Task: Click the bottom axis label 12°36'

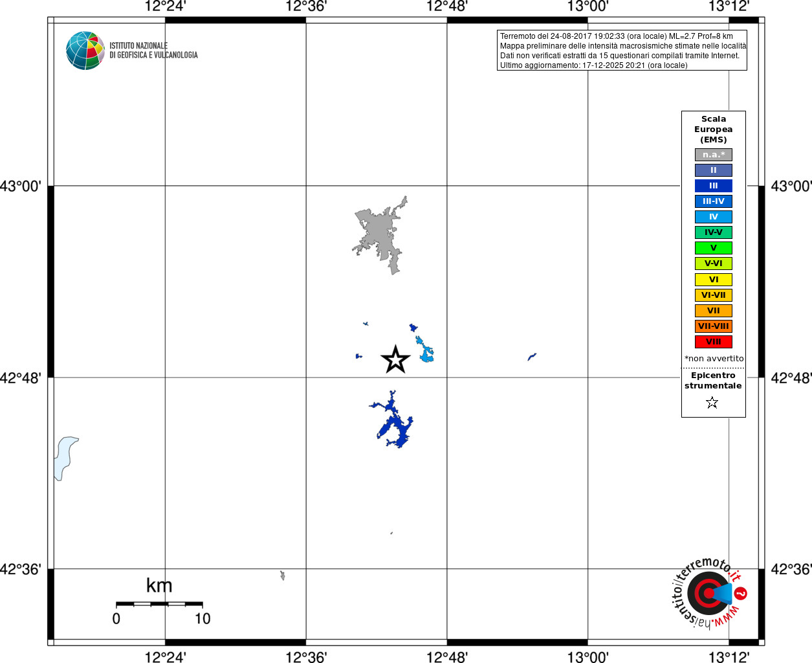Action: coord(306,657)
